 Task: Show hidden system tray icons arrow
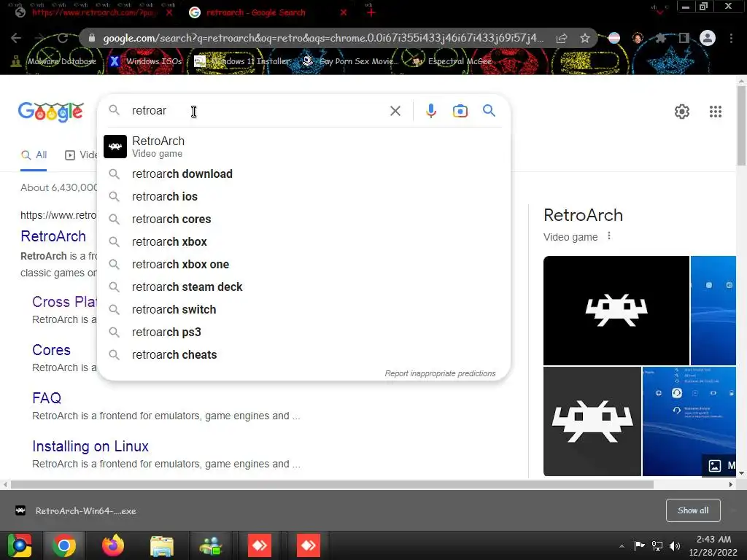click(622, 546)
